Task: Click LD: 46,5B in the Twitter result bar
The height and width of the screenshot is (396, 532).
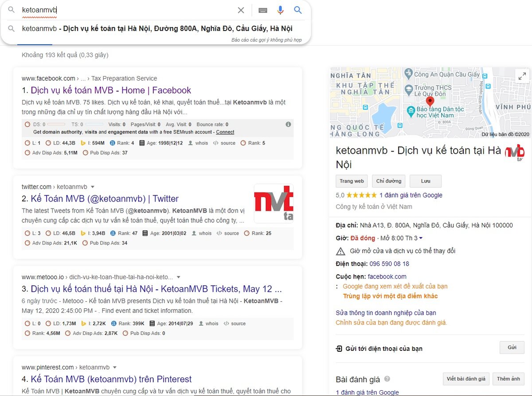Action: click(65, 233)
